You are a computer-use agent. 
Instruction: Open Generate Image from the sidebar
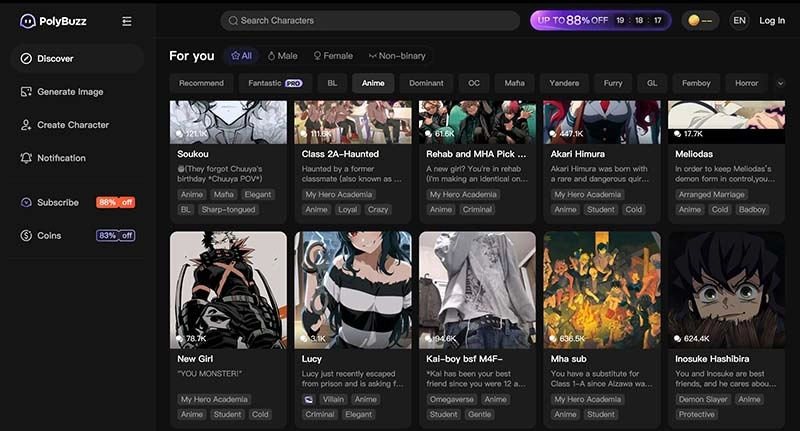pos(77,92)
